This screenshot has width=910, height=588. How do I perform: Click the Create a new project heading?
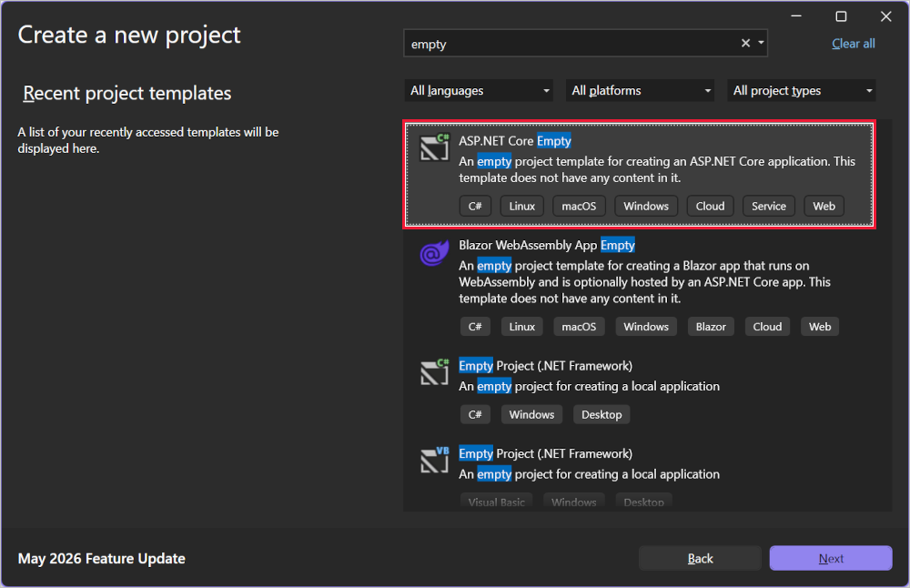click(129, 35)
